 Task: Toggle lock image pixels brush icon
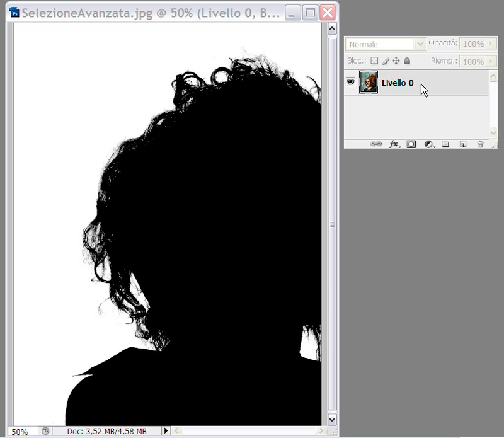point(385,61)
